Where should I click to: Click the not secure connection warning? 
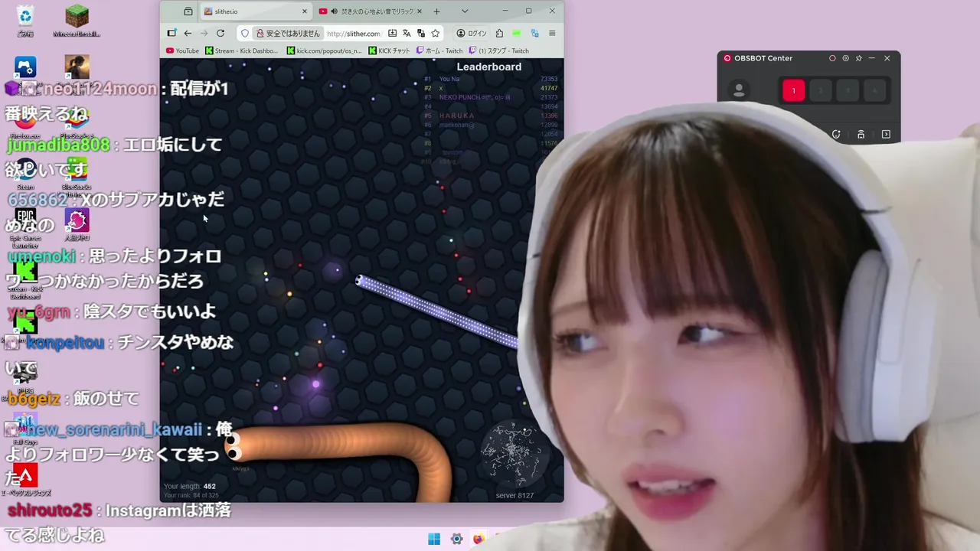coord(288,34)
